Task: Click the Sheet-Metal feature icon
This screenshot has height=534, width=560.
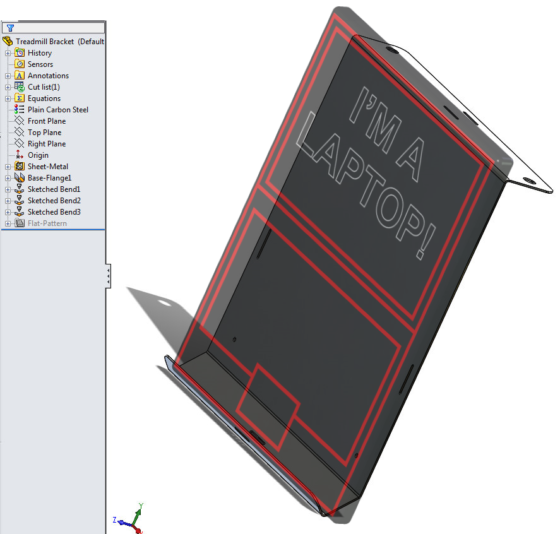Action: 19,166
